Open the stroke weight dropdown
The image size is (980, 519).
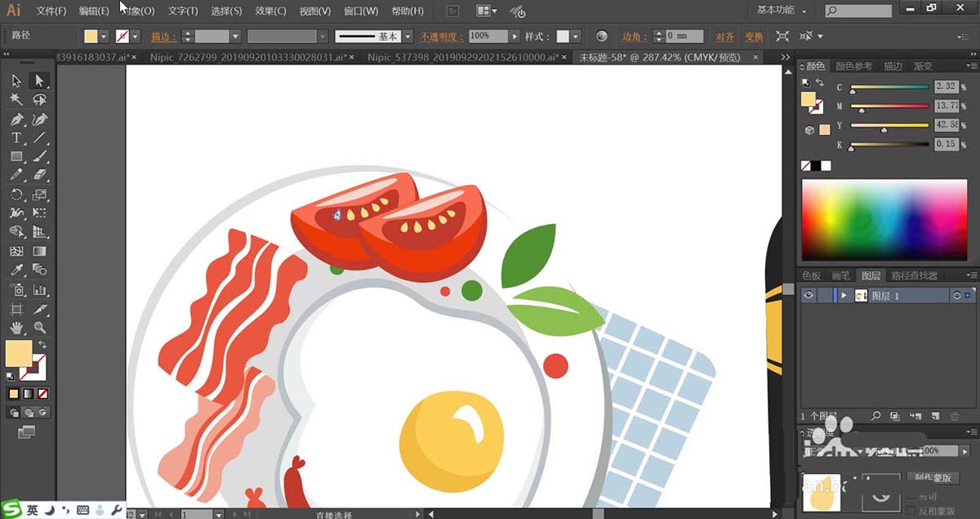(x=235, y=37)
